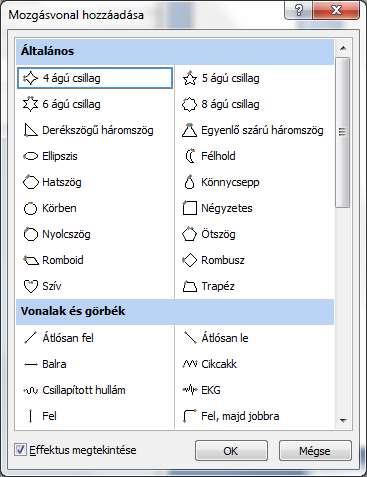The image size is (367, 477).
Task: Cancel with the Mégse button
Action: coord(315,451)
